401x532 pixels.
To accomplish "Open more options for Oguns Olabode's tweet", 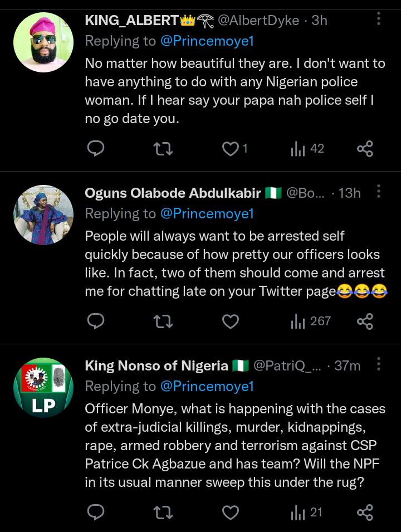I will pos(379,192).
